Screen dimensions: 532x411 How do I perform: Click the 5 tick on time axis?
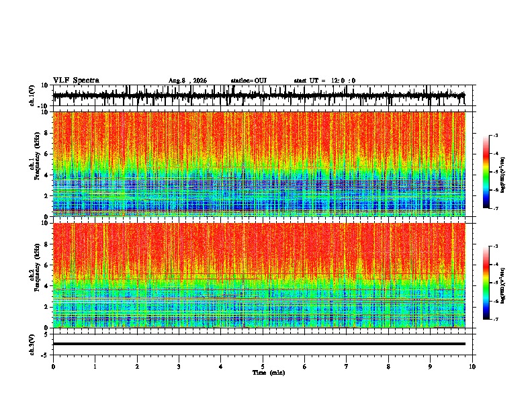[x=263, y=367]
